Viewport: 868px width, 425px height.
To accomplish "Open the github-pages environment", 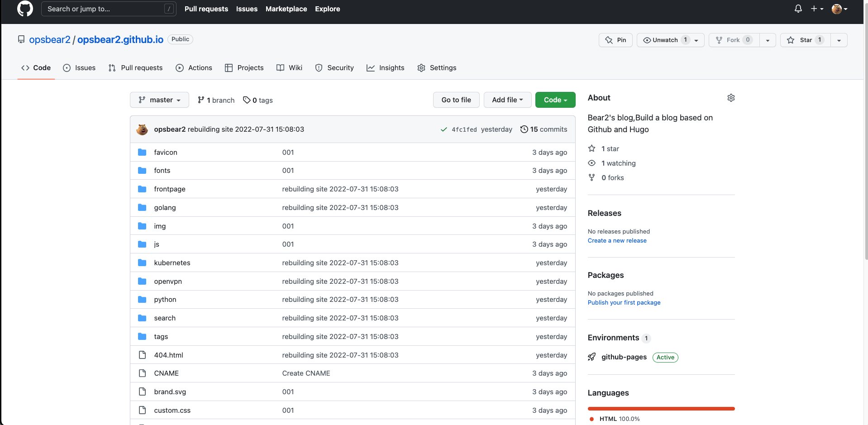I will coord(624,357).
